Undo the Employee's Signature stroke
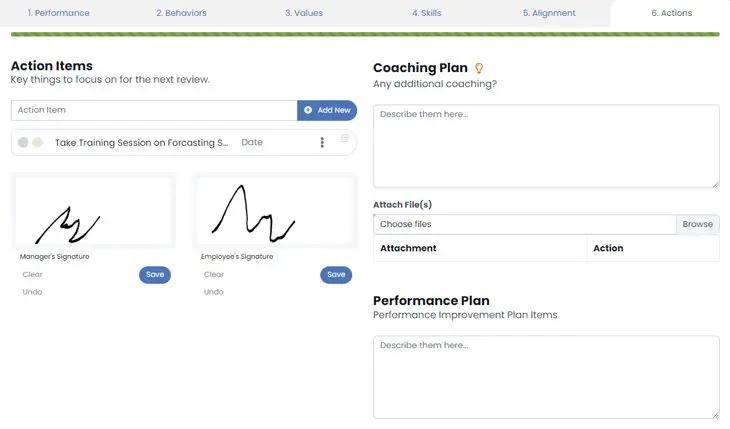 coord(214,292)
